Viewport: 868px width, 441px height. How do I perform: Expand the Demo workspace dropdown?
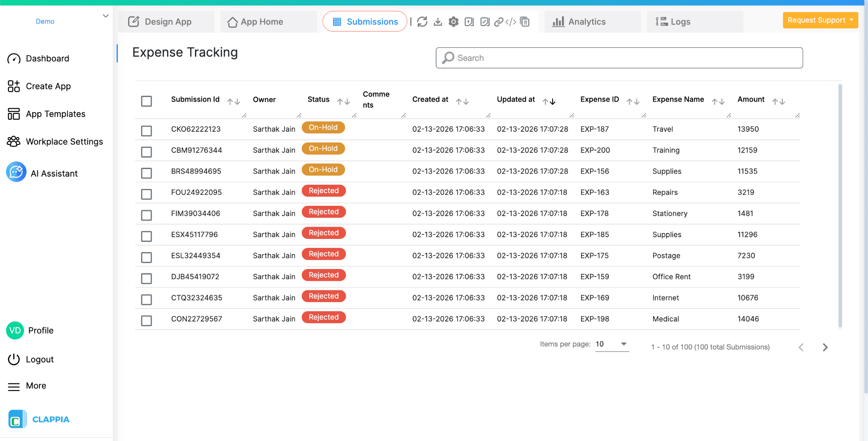105,16
